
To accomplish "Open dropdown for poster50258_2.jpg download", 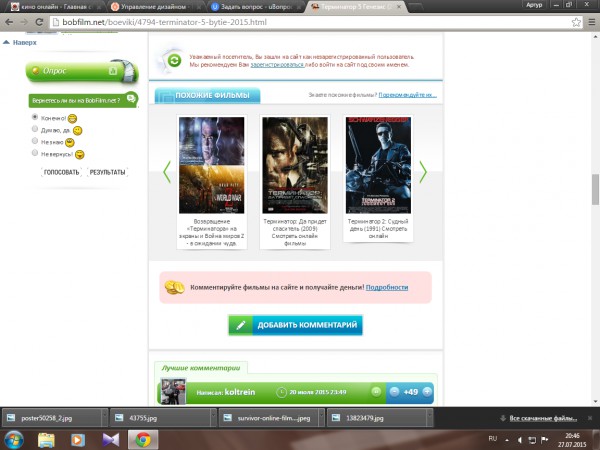I will 104,418.
